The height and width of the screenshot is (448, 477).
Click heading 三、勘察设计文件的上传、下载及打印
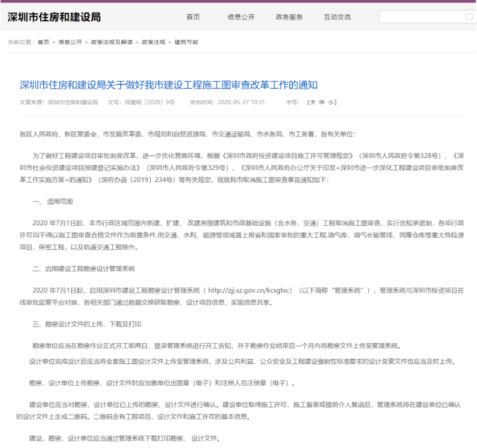coord(87,324)
